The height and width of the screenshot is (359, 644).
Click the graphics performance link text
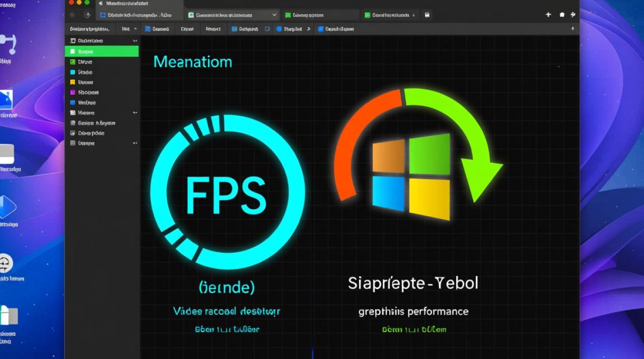point(413,311)
